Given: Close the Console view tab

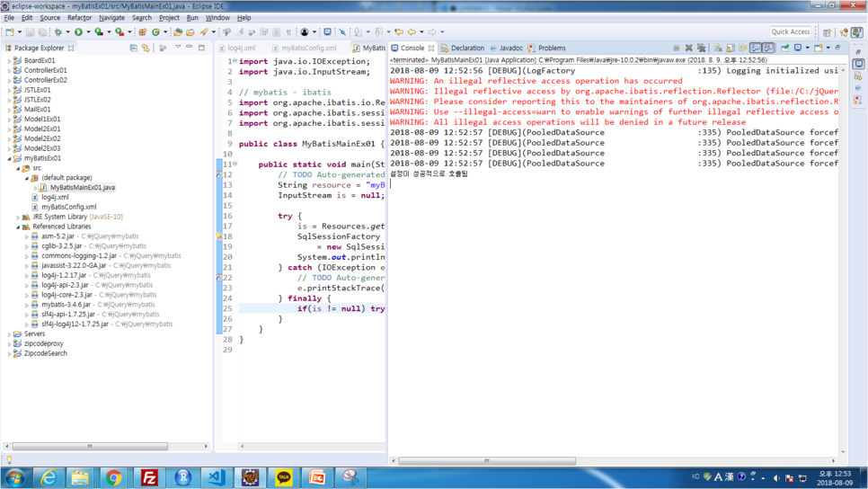Looking at the screenshot, I should click(x=431, y=49).
